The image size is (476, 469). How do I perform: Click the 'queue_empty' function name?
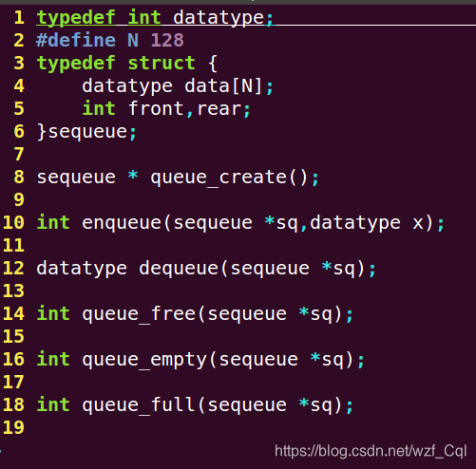coord(144,359)
